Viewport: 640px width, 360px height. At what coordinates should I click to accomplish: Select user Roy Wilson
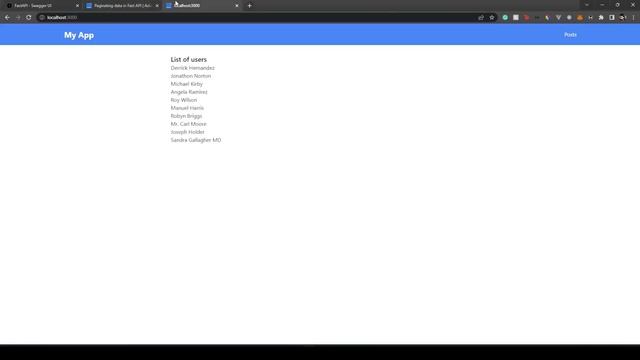(184, 100)
